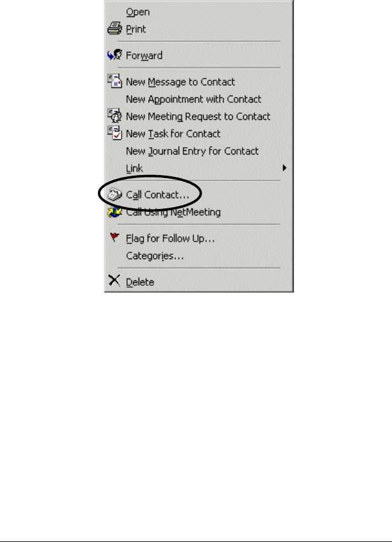Click the NetMeeting globe icon

[114, 212]
